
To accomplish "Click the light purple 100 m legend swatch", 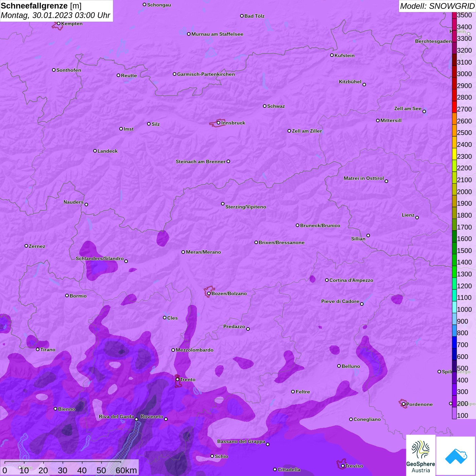I will (x=454, y=413).
